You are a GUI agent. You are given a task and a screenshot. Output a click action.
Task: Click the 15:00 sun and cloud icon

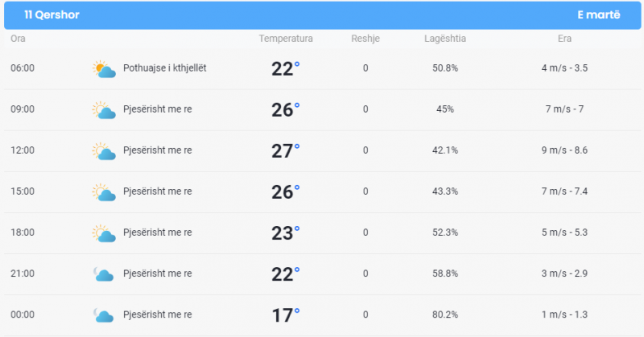[104, 192]
